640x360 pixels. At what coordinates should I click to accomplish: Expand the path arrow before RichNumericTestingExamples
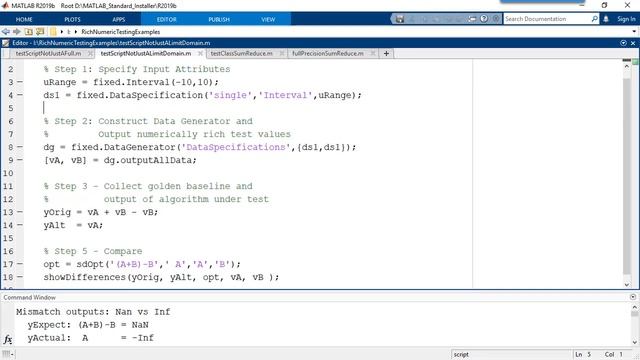click(76, 31)
